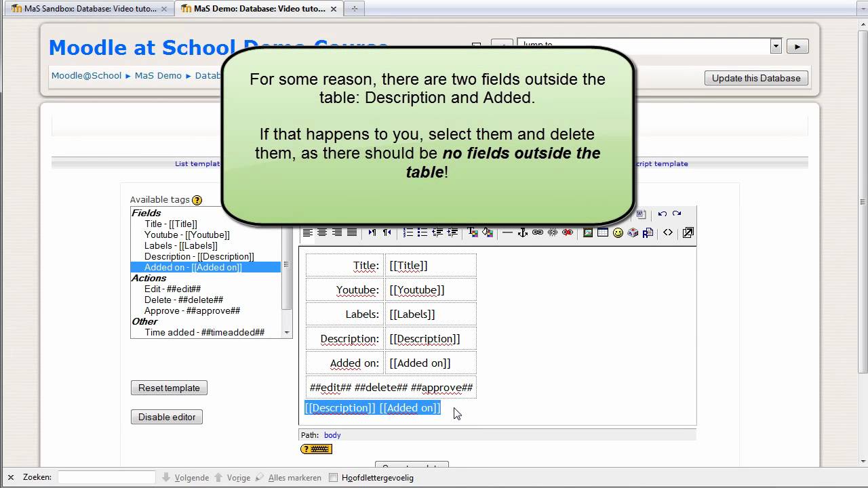868x488 pixels.
Task: Select Time added - ##timeadded## tag
Action: 205,332
